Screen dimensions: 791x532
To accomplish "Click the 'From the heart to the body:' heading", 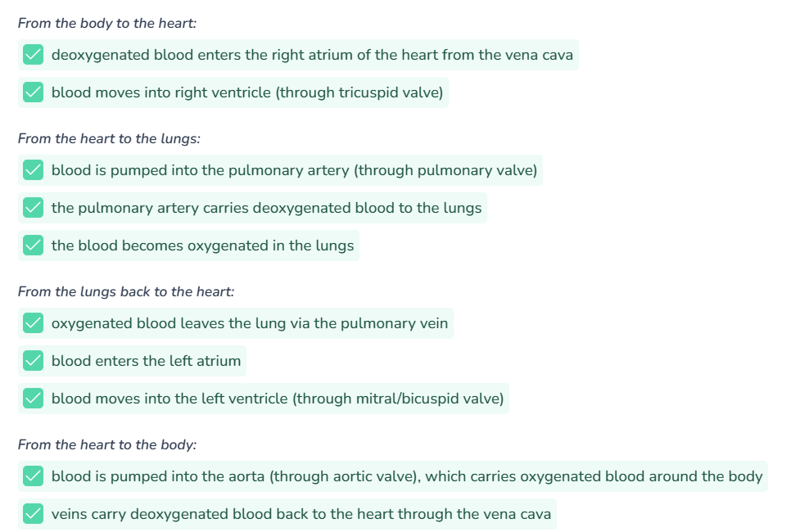I will point(107,444).
